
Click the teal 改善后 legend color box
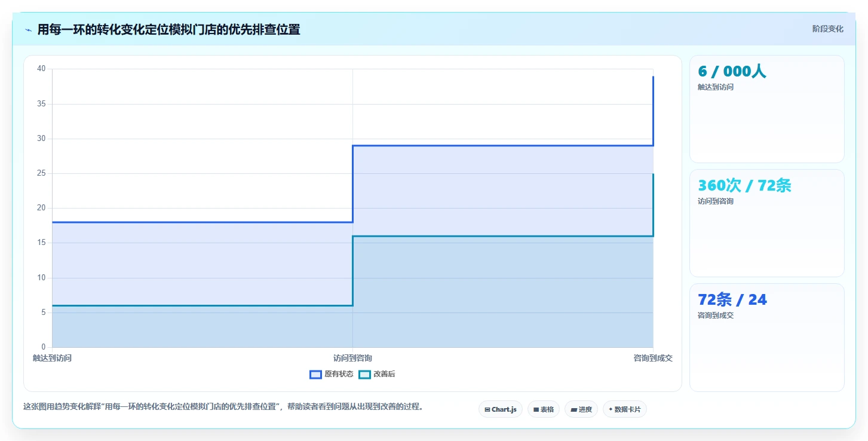[364, 375]
